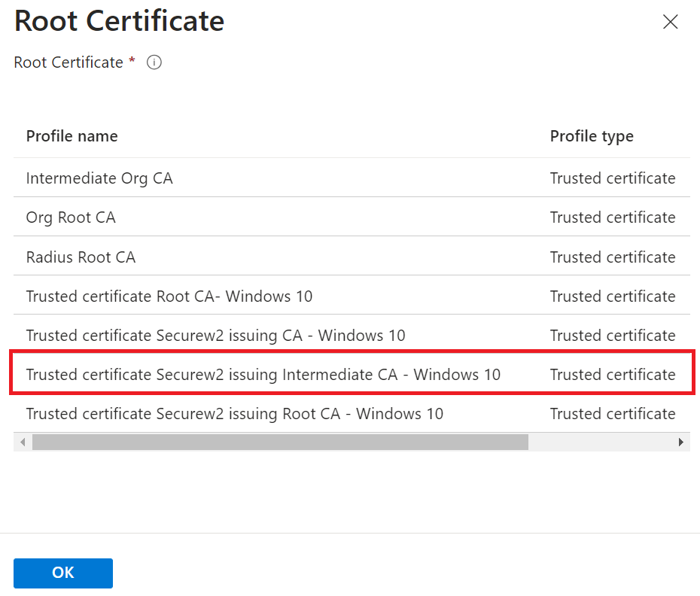
Task: Click Profile type cell in Org Root CA row
Action: click(613, 217)
